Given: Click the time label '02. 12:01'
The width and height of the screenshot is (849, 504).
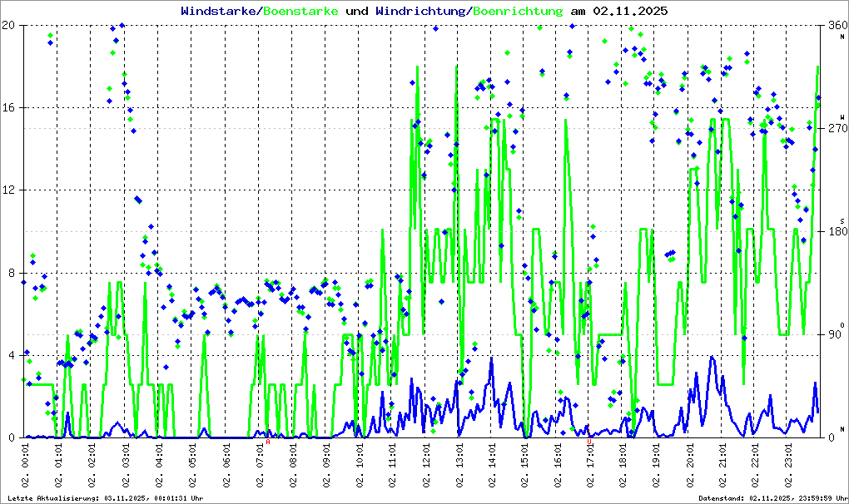Looking at the screenshot, I should pyautogui.click(x=426, y=466).
